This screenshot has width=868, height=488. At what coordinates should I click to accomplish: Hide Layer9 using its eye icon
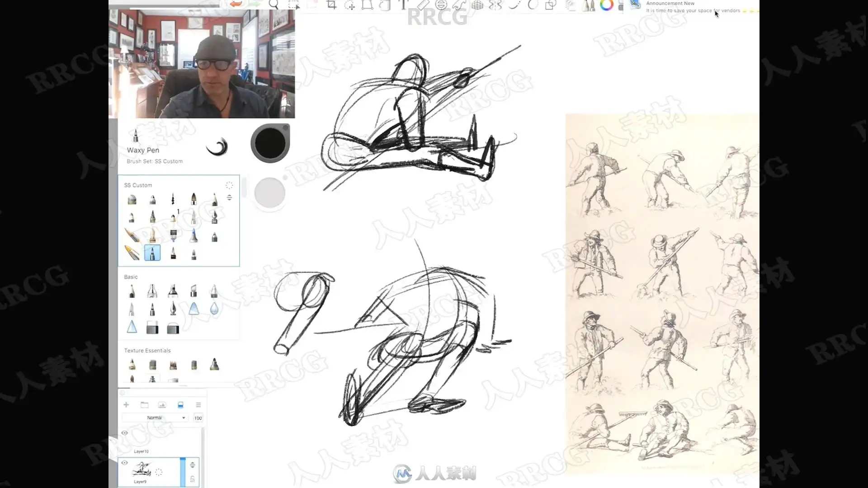point(124,463)
